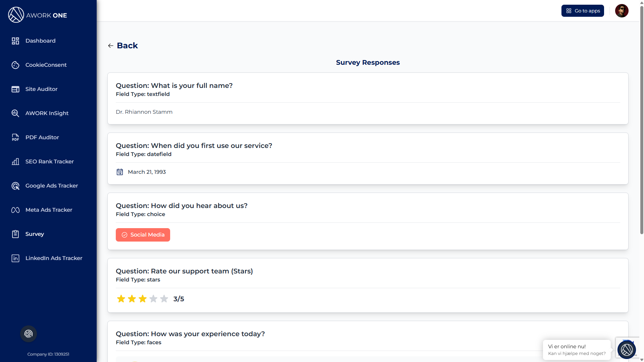Click the AWORK ONE logo icon

tap(16, 15)
